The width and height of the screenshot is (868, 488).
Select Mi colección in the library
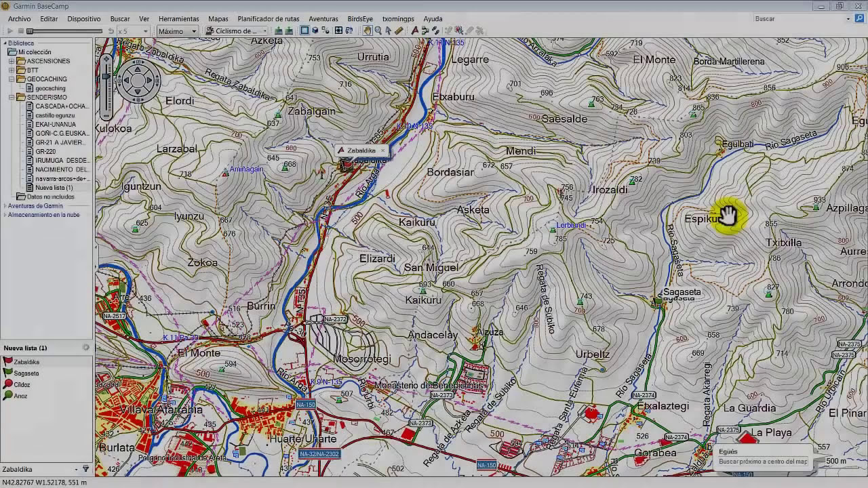pos(35,52)
